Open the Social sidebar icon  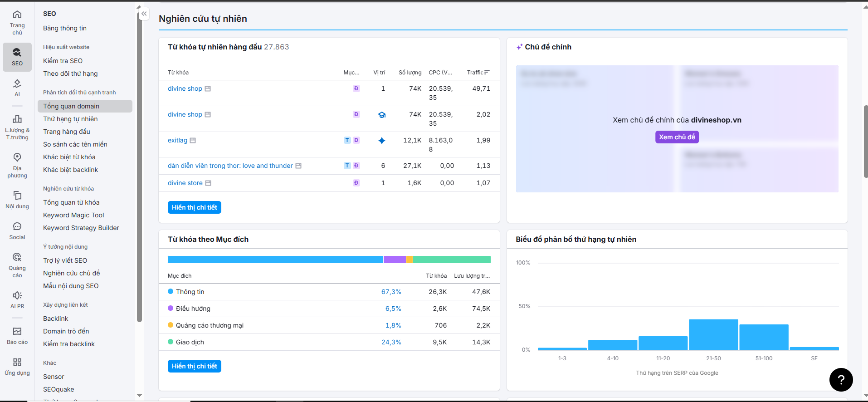[x=17, y=231]
